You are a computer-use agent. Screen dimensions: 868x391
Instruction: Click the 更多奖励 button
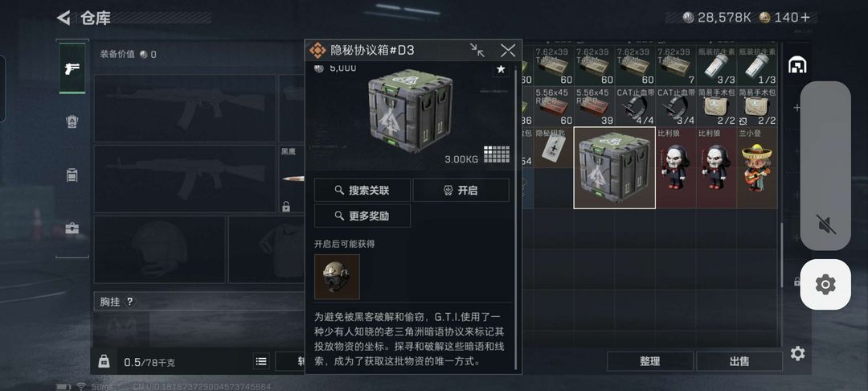click(x=362, y=216)
